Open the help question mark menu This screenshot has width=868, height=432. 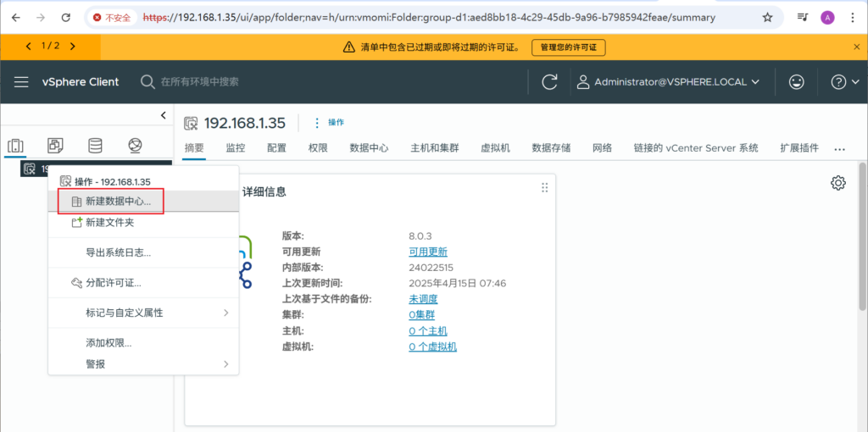click(x=845, y=82)
